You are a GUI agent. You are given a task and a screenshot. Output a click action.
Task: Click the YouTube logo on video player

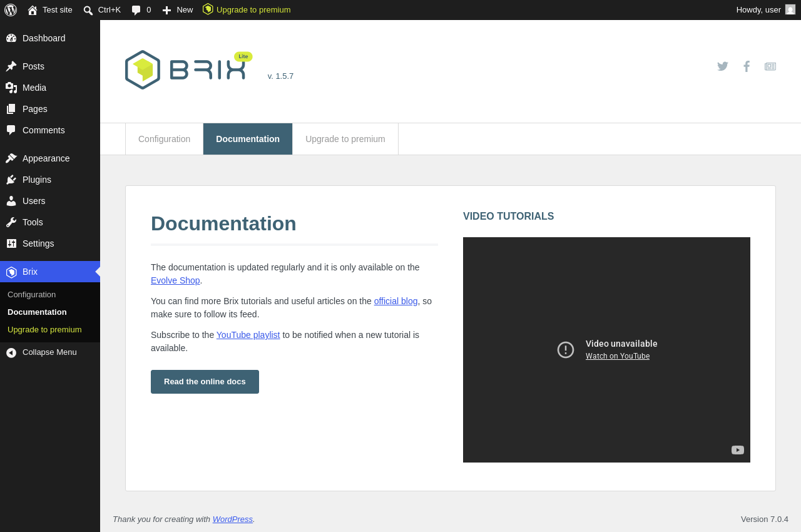pos(738,450)
